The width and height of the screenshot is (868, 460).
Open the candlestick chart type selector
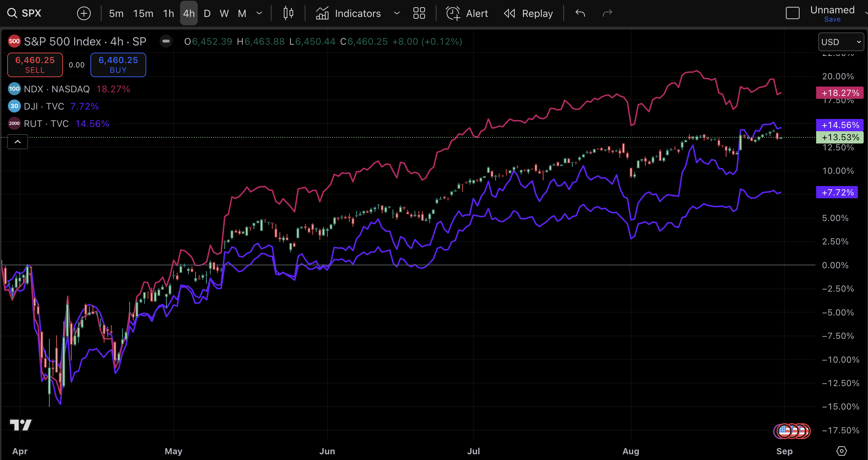click(288, 13)
